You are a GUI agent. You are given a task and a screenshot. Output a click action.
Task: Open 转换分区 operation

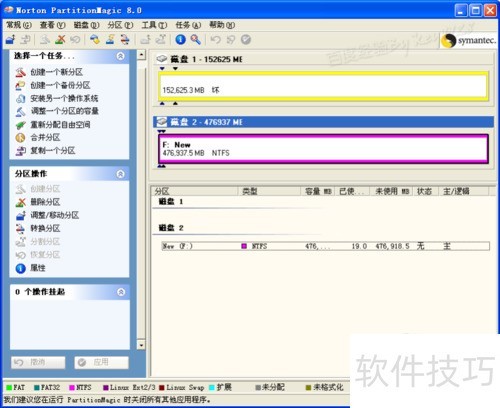pyautogui.click(x=45, y=228)
